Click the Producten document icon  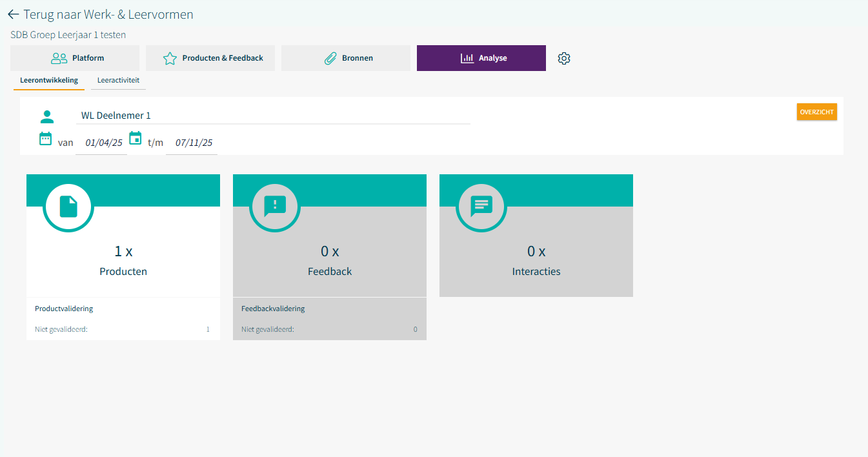(x=68, y=207)
